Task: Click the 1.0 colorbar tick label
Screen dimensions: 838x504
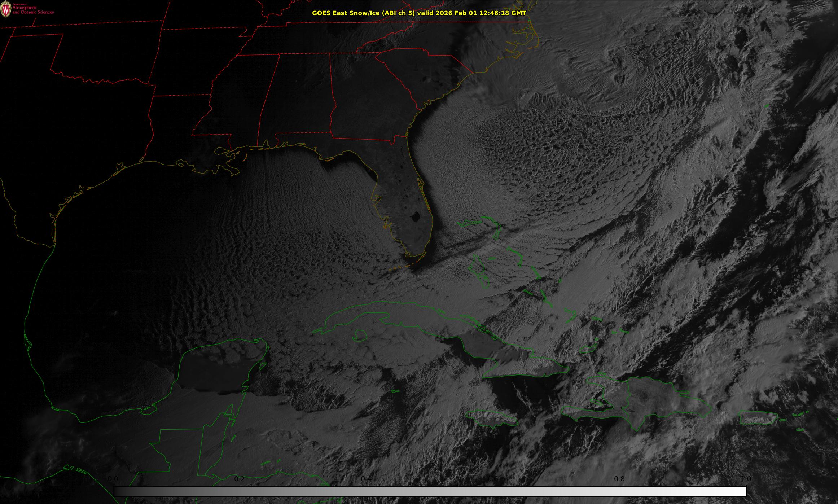Action: pos(746,479)
